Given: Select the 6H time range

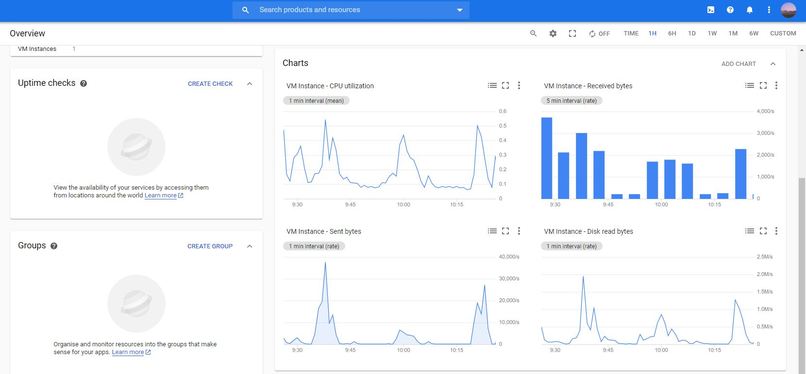Looking at the screenshot, I should (672, 33).
